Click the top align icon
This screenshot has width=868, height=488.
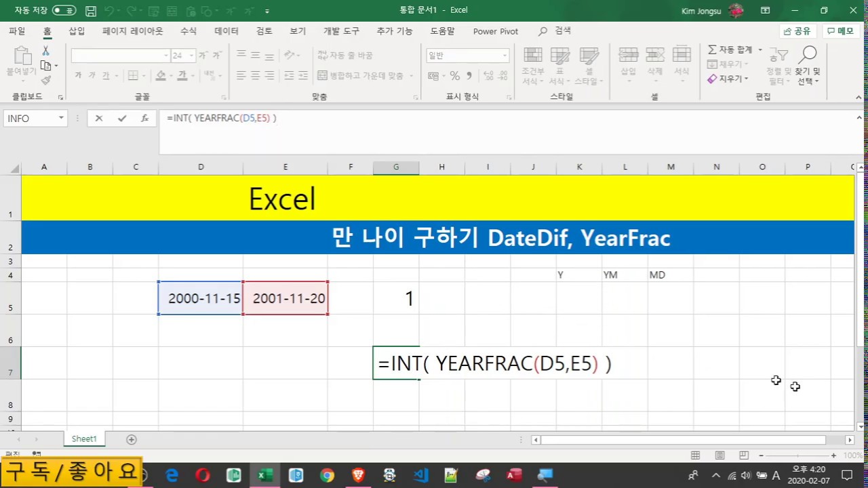(241, 56)
